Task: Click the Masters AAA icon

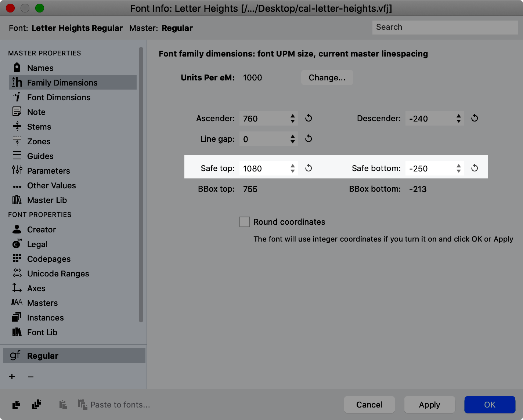Action: tap(17, 302)
